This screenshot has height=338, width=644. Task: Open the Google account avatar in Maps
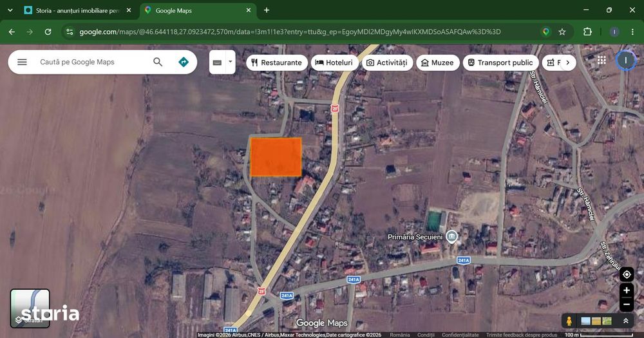coord(625,61)
